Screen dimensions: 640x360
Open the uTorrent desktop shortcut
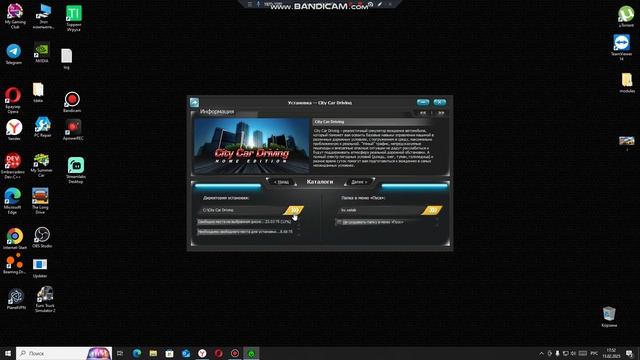point(626,16)
